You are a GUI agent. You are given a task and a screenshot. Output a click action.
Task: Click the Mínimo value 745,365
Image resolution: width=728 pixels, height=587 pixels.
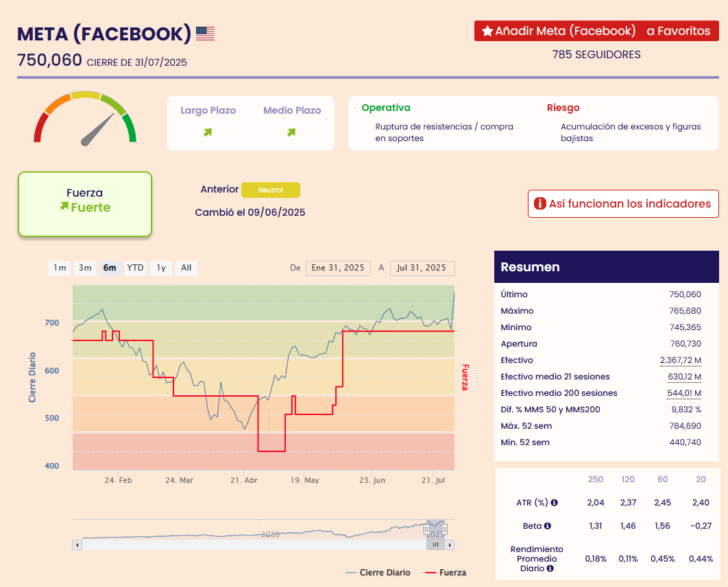[685, 327]
